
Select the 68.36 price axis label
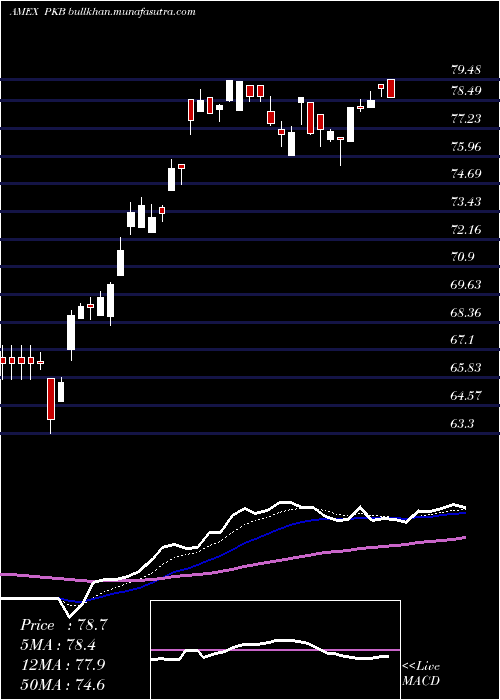[x=466, y=312]
